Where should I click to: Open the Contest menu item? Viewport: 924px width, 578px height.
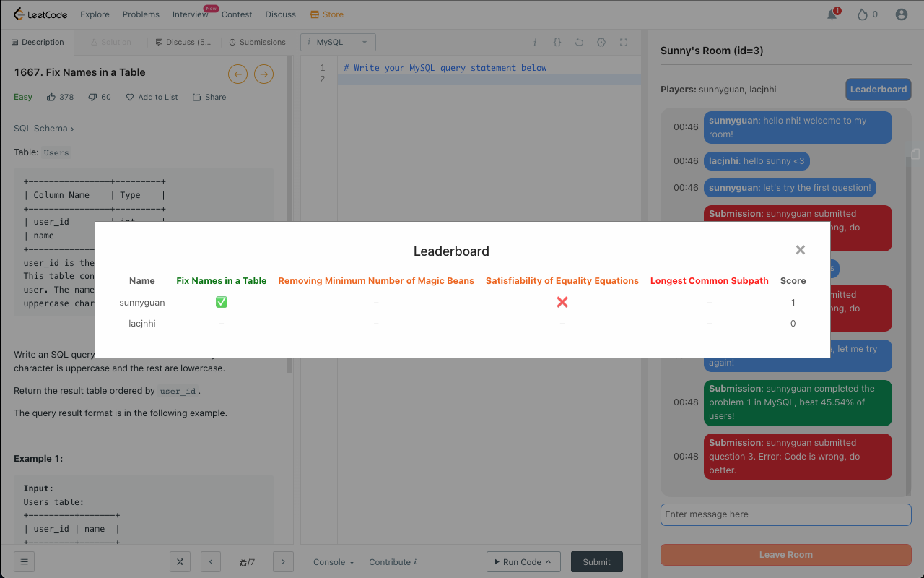point(237,14)
